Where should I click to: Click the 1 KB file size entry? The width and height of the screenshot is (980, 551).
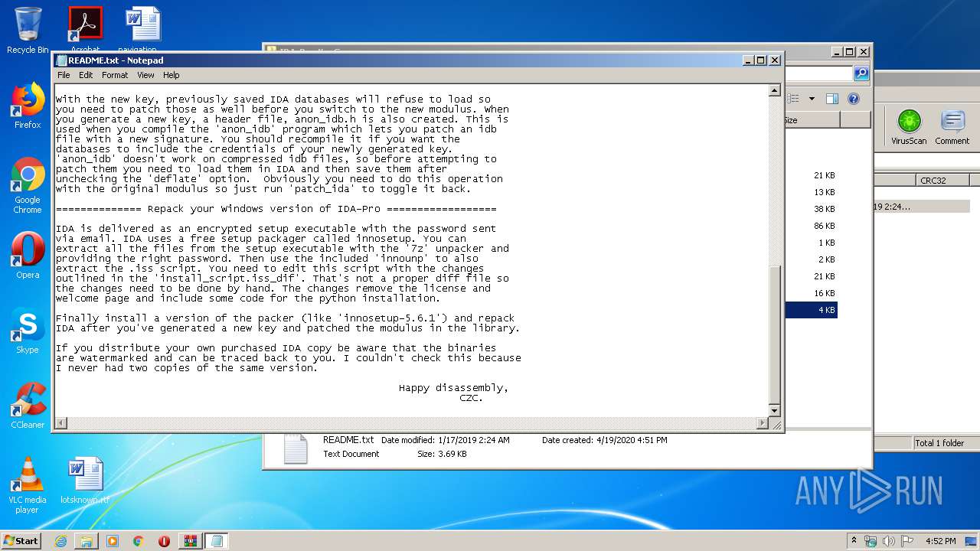pos(826,243)
